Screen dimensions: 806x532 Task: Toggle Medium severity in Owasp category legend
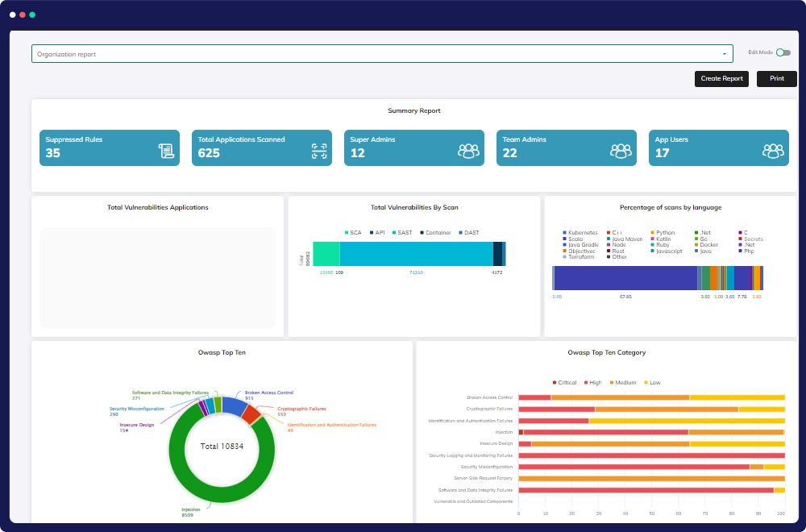[623, 382]
